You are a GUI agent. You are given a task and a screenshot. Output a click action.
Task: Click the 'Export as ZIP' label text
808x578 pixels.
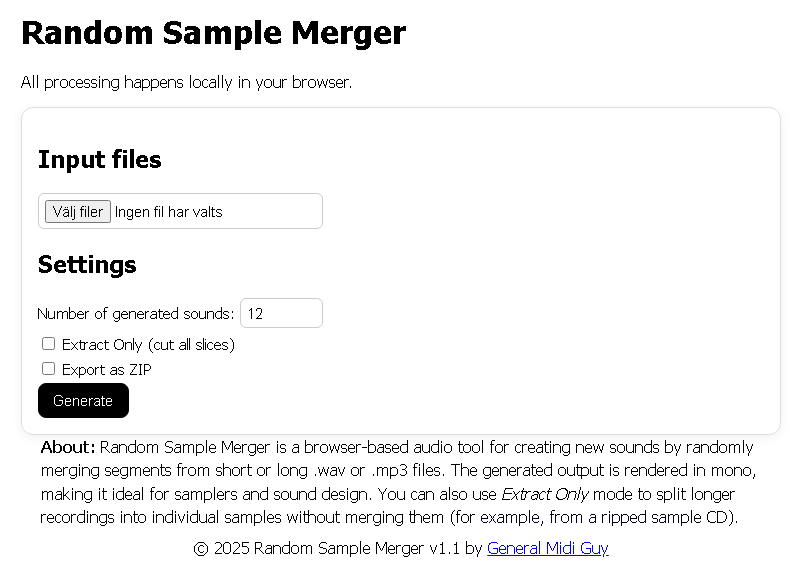(106, 370)
